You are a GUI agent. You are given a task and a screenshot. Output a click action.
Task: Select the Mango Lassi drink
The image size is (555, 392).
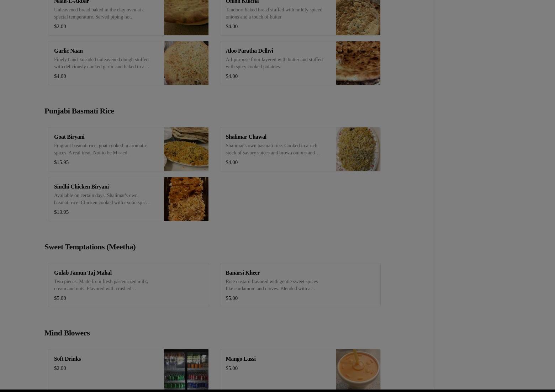[300, 369]
